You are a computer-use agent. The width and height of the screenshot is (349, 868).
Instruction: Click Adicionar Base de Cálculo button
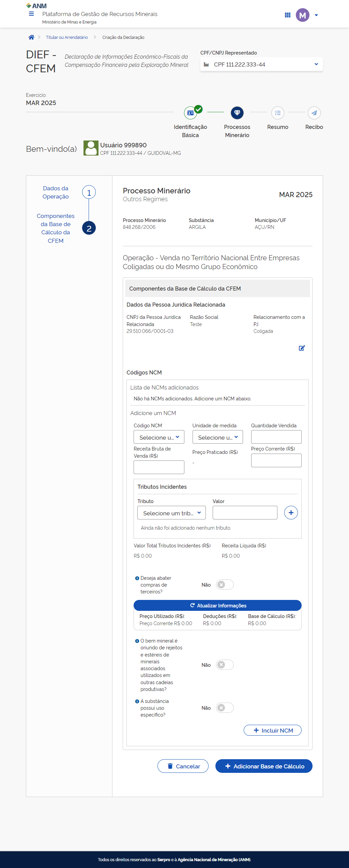(263, 766)
